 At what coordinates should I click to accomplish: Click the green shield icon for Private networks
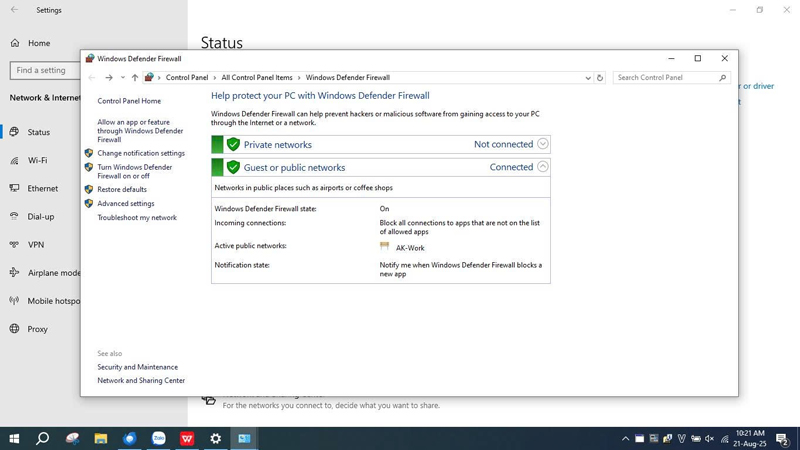tap(233, 144)
